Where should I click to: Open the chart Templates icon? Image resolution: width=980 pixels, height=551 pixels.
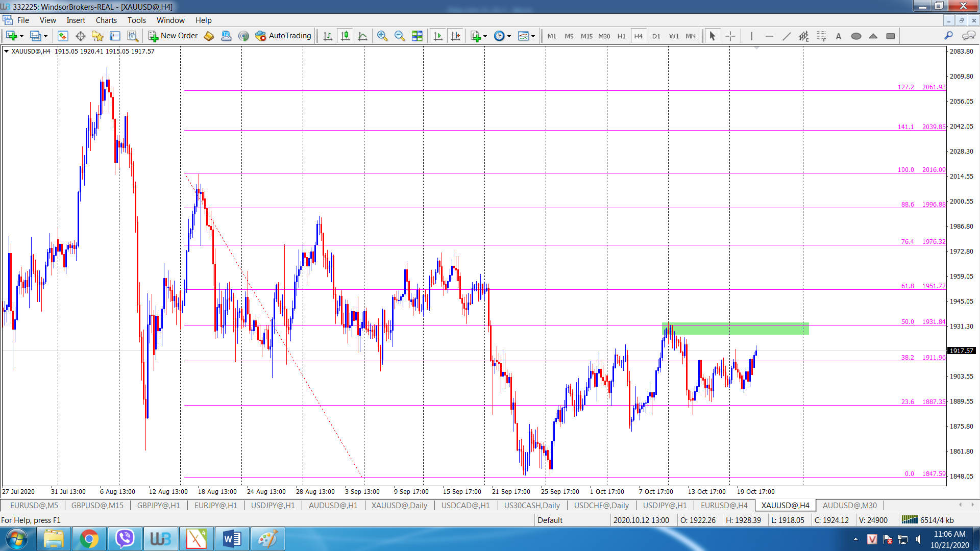[523, 36]
